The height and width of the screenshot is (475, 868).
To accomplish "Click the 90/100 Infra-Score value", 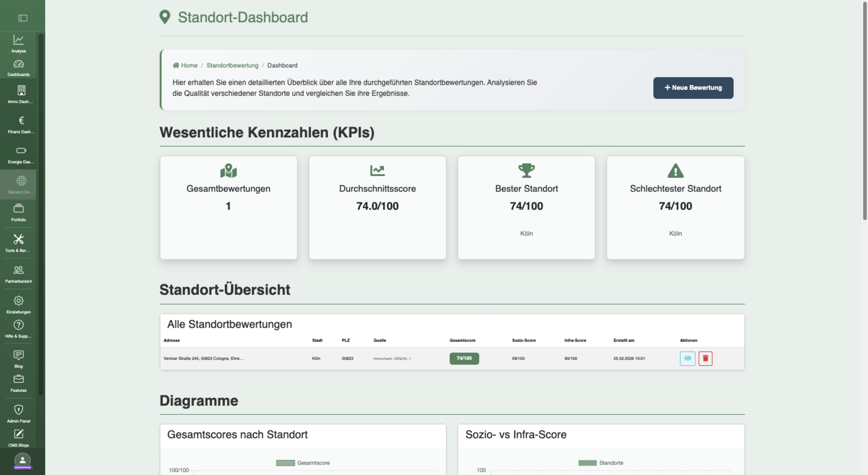I will (570, 359).
